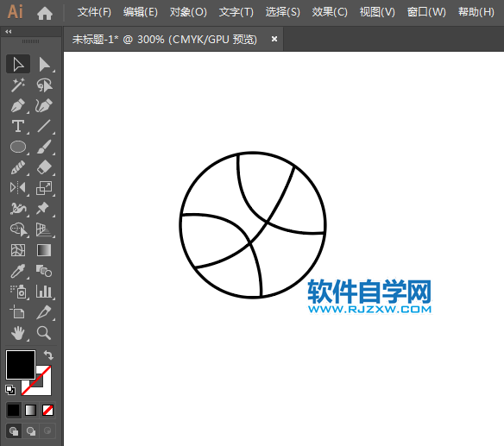This screenshot has width=504, height=446.
Task: Pick the Magic Wand tool
Action: [18, 85]
